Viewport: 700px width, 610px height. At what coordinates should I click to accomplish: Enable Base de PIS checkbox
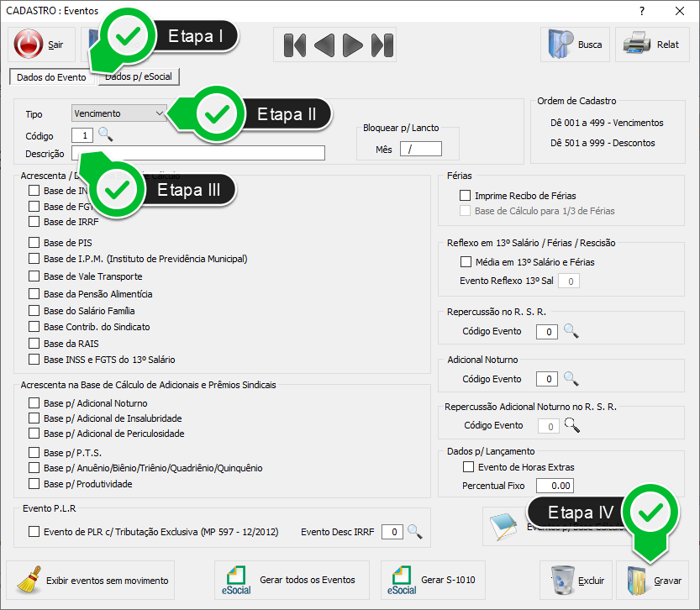(x=34, y=243)
